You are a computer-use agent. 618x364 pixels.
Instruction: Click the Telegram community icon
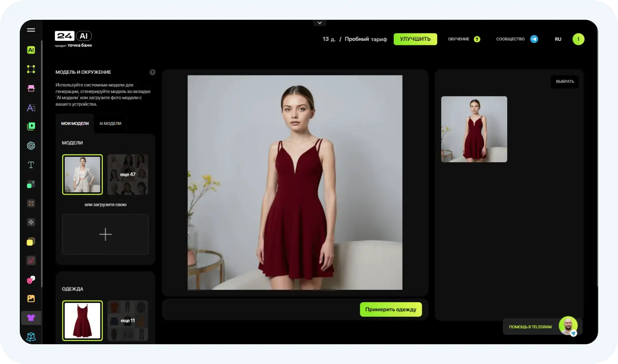(x=534, y=39)
